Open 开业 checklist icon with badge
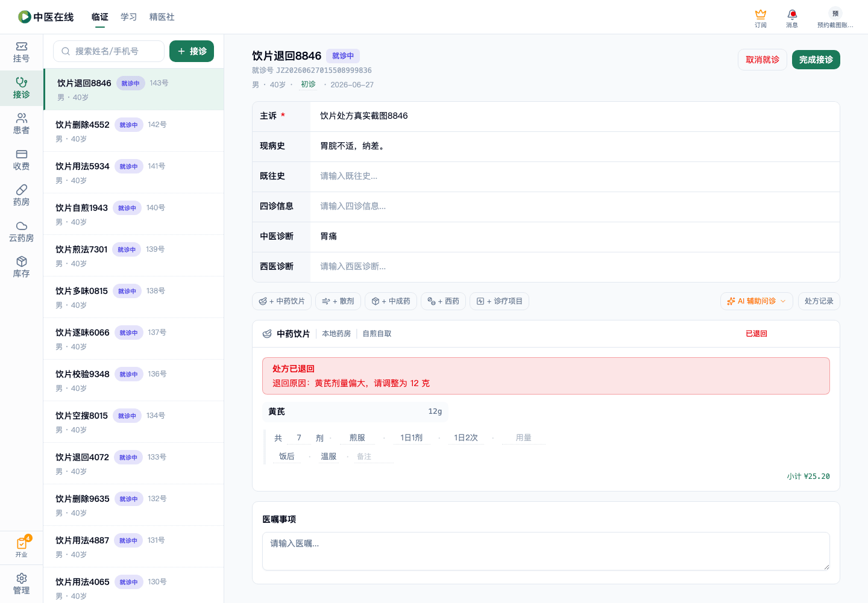Viewport: 868px width, 603px height. (x=22, y=547)
